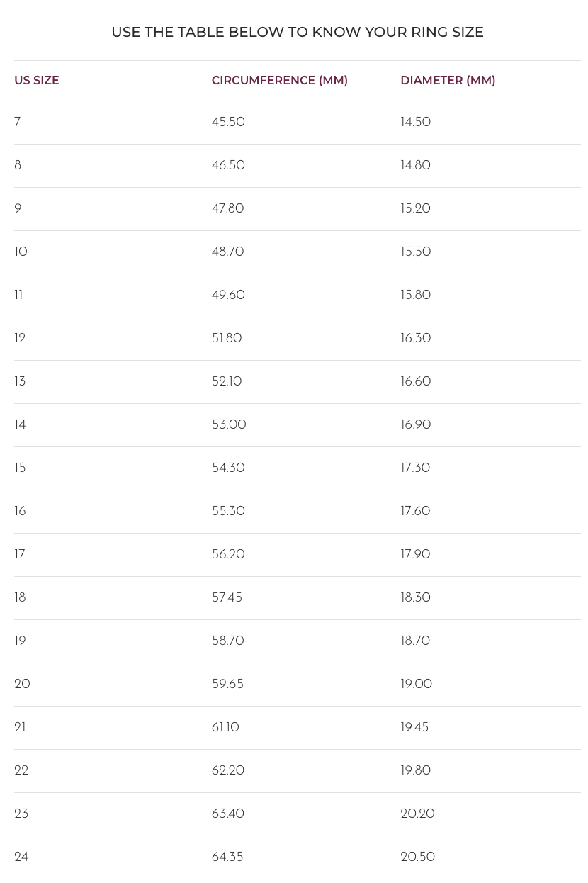Click the CIRCUMFERENCE (MM) column header
This screenshot has width=588, height=883.
coord(279,81)
